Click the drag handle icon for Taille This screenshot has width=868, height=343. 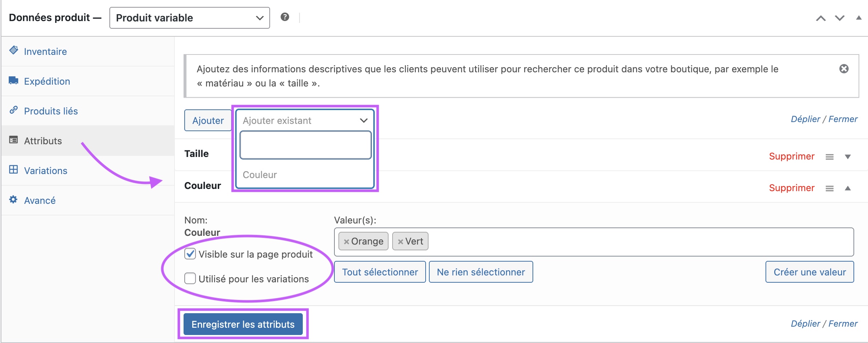(829, 157)
